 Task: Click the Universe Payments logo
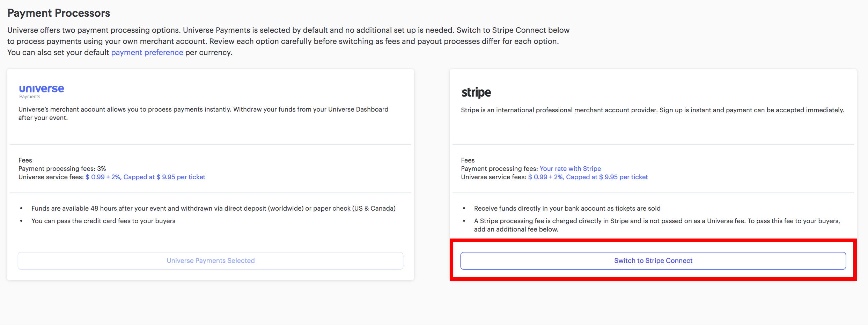tap(42, 91)
